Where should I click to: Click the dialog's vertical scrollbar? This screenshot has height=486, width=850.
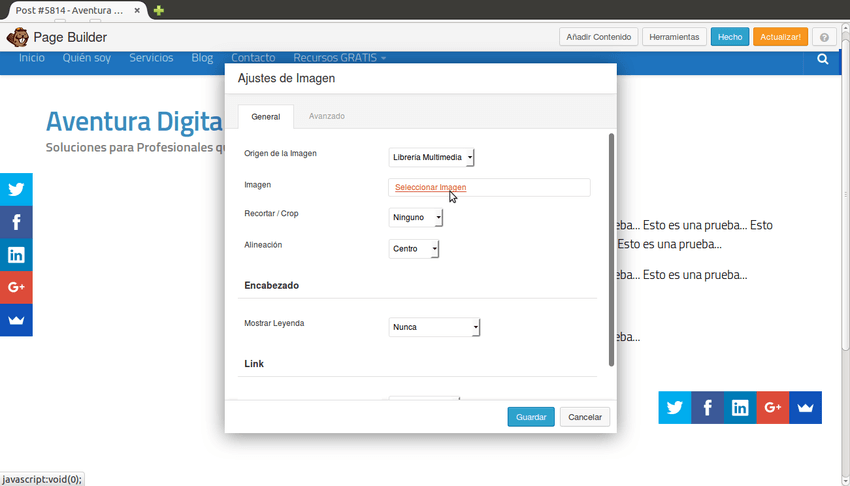tap(611, 250)
